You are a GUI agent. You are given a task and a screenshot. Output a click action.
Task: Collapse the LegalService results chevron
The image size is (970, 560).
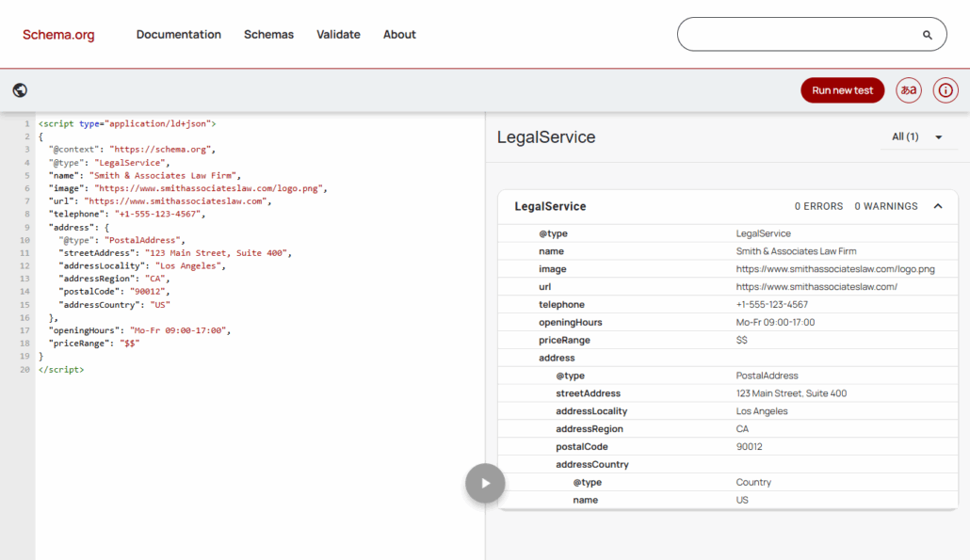coord(938,206)
